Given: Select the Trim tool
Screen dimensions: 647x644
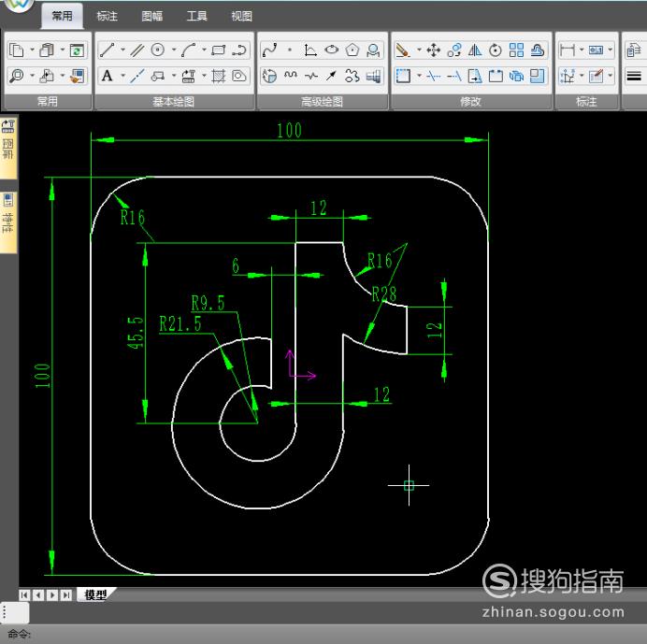Looking at the screenshot, I should point(433,76).
